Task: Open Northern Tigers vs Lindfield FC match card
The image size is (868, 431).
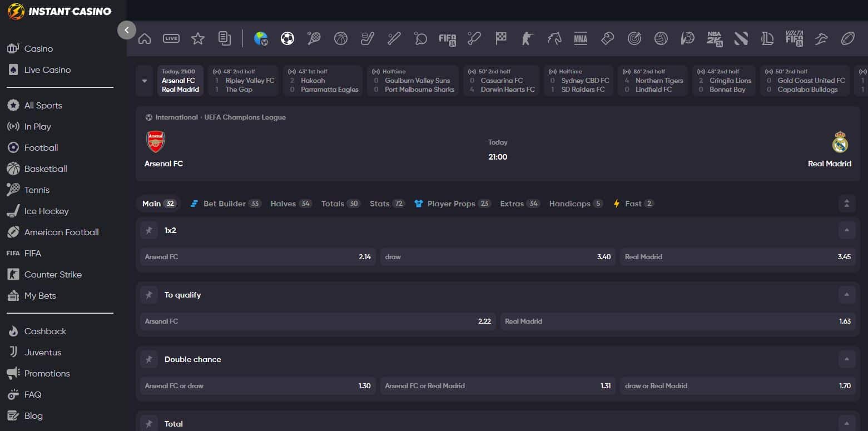Action: click(653, 81)
